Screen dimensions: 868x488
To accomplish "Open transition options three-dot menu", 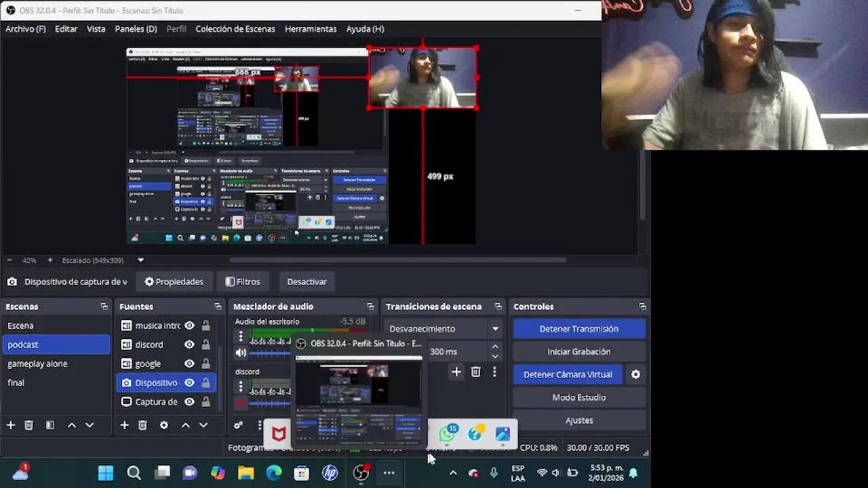I will [x=494, y=371].
